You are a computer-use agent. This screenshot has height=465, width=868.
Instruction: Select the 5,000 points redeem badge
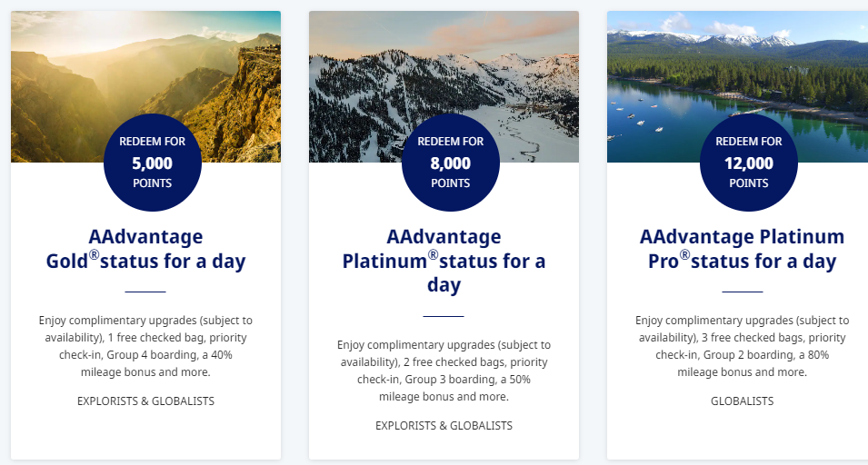coord(152,163)
